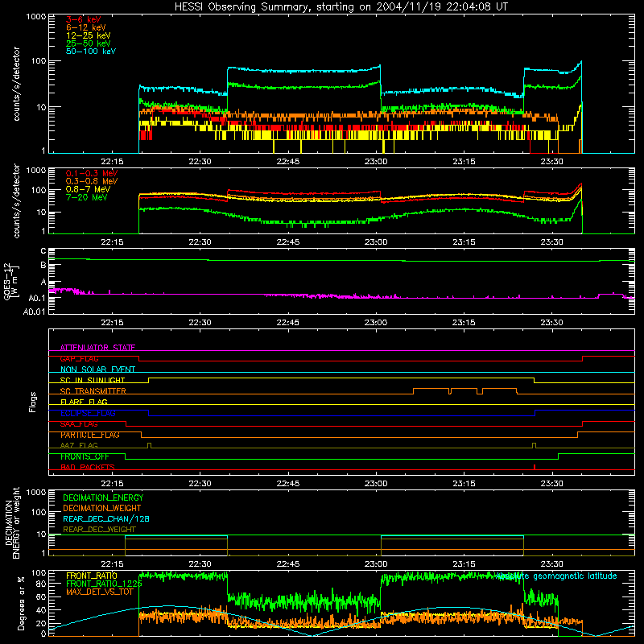
Task: Select the 50-100 keV legend label
Action: click(91, 52)
